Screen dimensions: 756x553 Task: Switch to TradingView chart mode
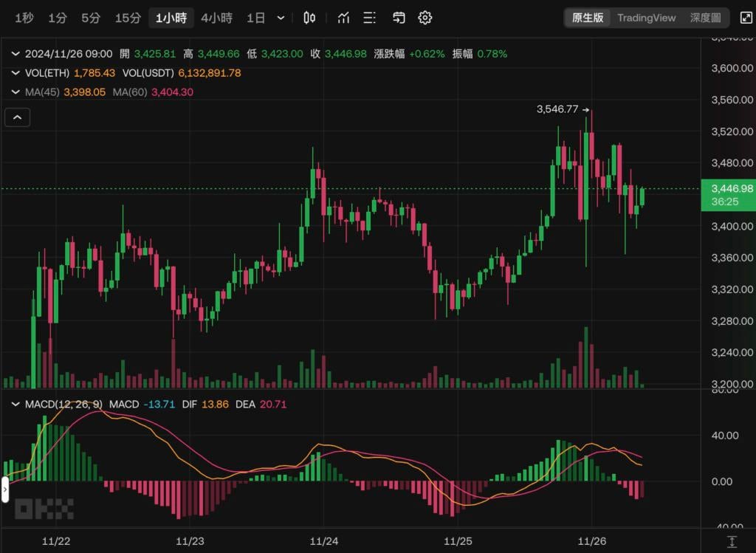(646, 18)
